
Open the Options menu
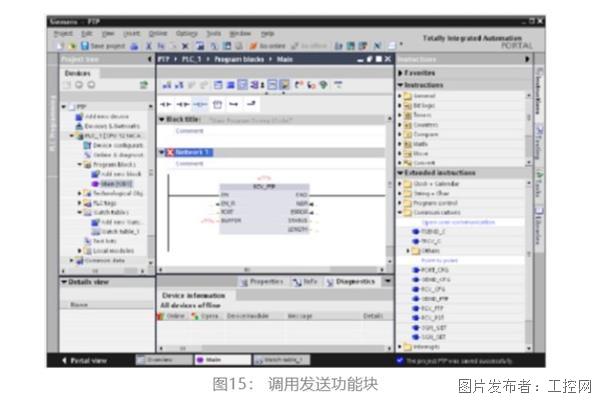click(x=186, y=33)
